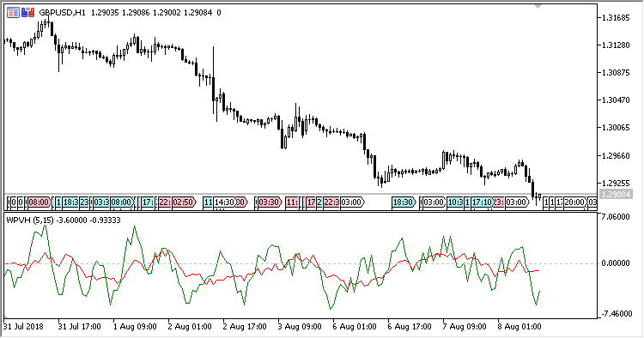Click the 6 Aug 17:00 time label
Image resolution: width=644 pixels, height=338 pixels.
pyautogui.click(x=410, y=327)
